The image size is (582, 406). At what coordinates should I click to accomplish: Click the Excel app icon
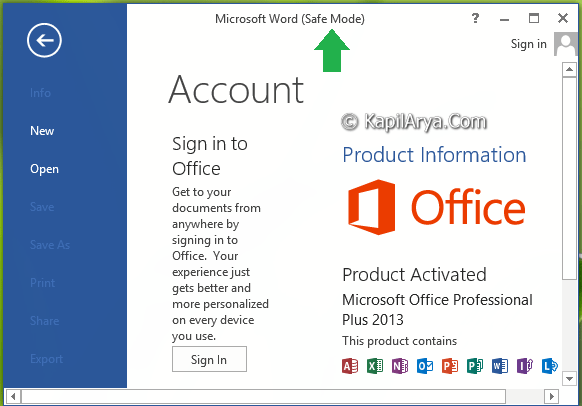(375, 366)
